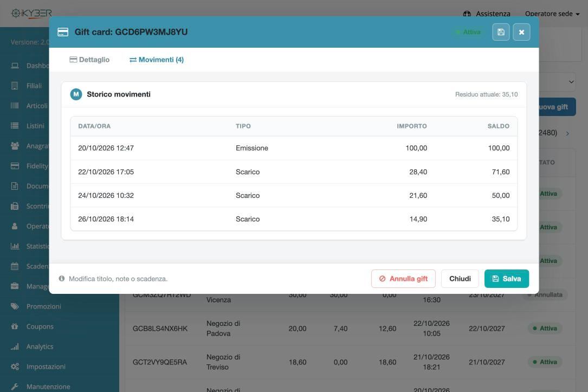The image size is (588, 392).
Task: Click the SALDO column header
Action: point(499,126)
